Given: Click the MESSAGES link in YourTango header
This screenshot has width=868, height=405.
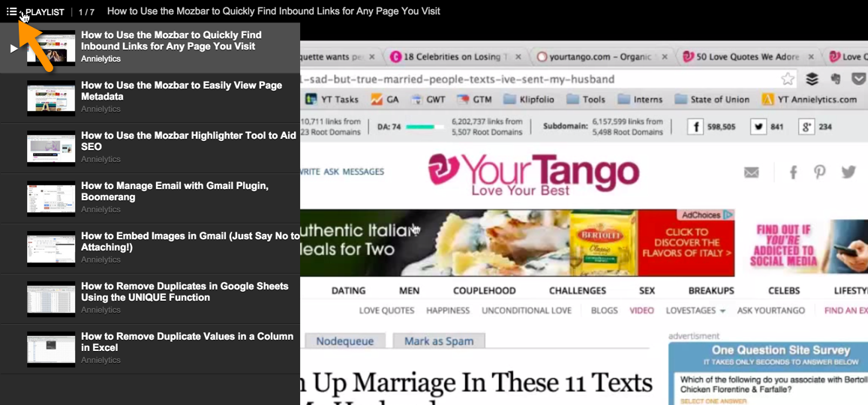Looking at the screenshot, I should click(x=363, y=172).
